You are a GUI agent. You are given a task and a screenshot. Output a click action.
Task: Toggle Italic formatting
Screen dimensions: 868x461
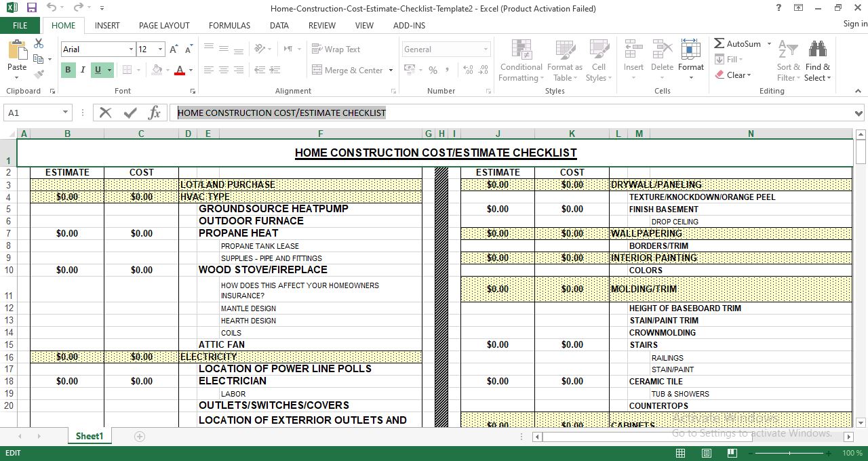83,70
